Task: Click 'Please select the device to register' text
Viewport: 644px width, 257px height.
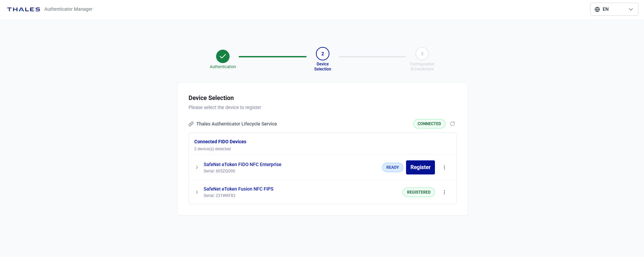Action: pyautogui.click(x=225, y=107)
